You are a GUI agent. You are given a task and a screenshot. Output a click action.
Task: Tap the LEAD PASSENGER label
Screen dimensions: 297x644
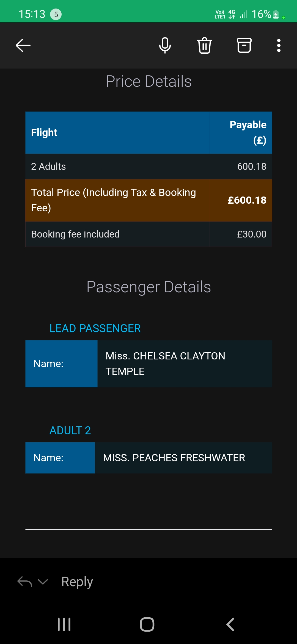[95, 328]
